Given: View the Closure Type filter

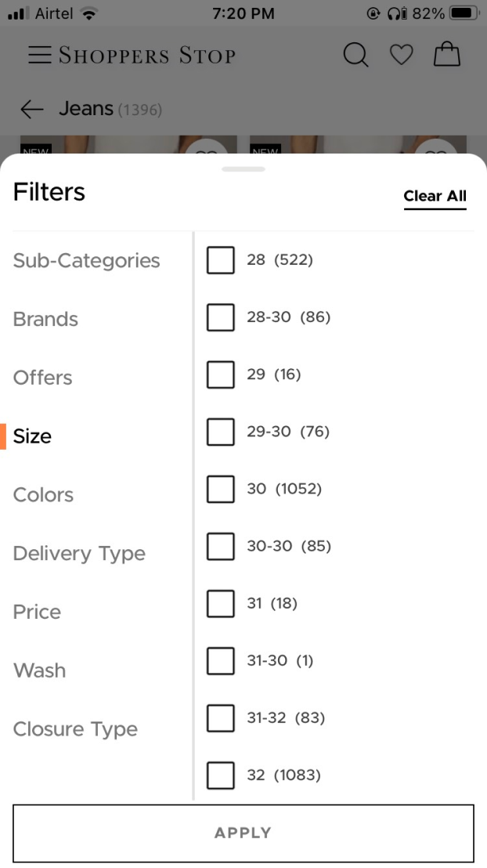Looking at the screenshot, I should click(x=75, y=729).
